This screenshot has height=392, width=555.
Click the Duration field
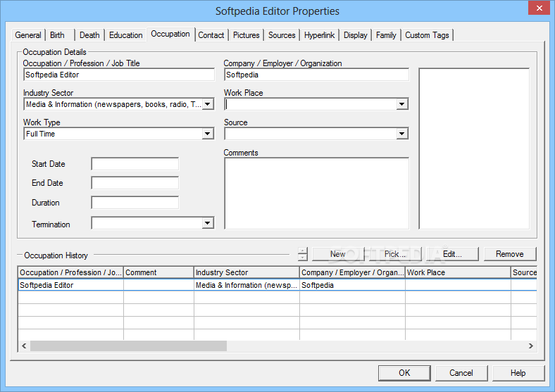[135, 203]
